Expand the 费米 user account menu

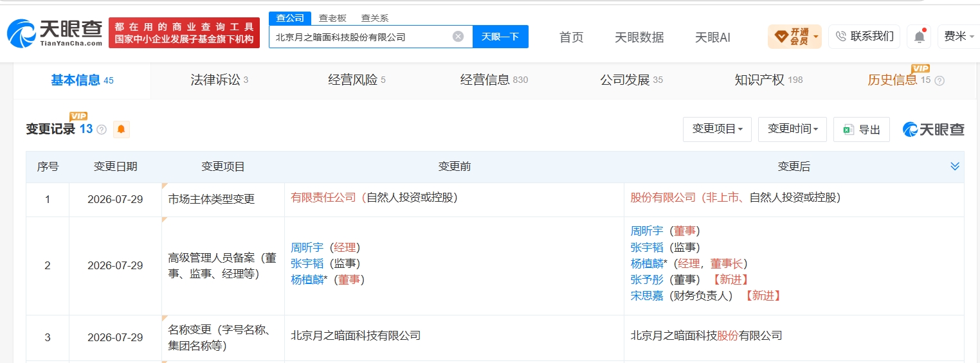(959, 37)
